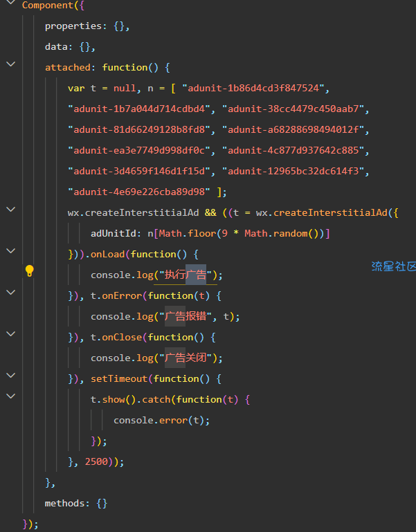This screenshot has height=532, width=416.
Task: Fold the t.onClose(function() block
Action: click(11, 334)
